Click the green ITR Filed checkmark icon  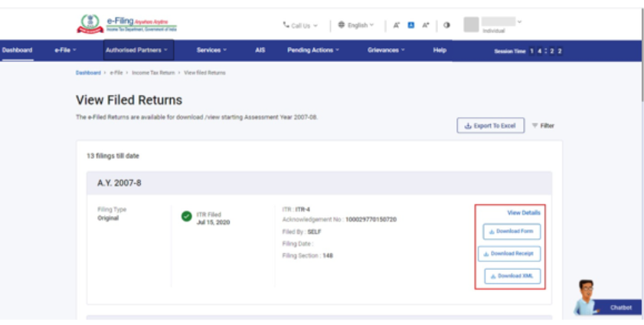click(186, 216)
